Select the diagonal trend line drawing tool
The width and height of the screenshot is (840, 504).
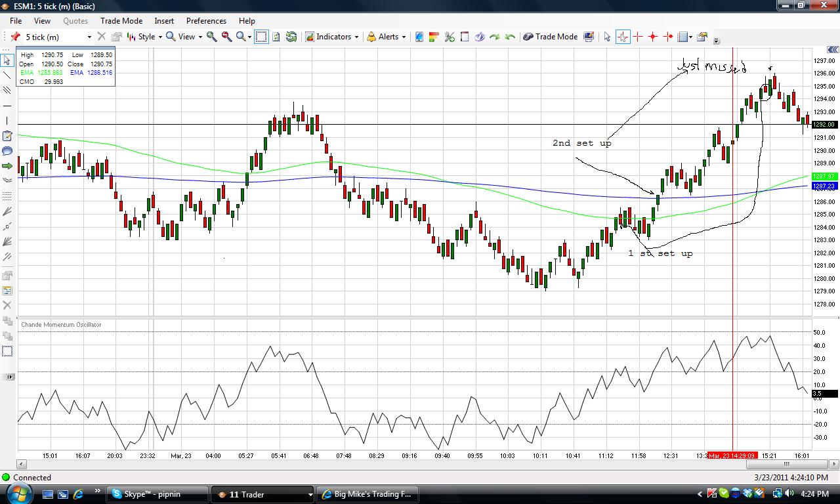tap(7, 75)
